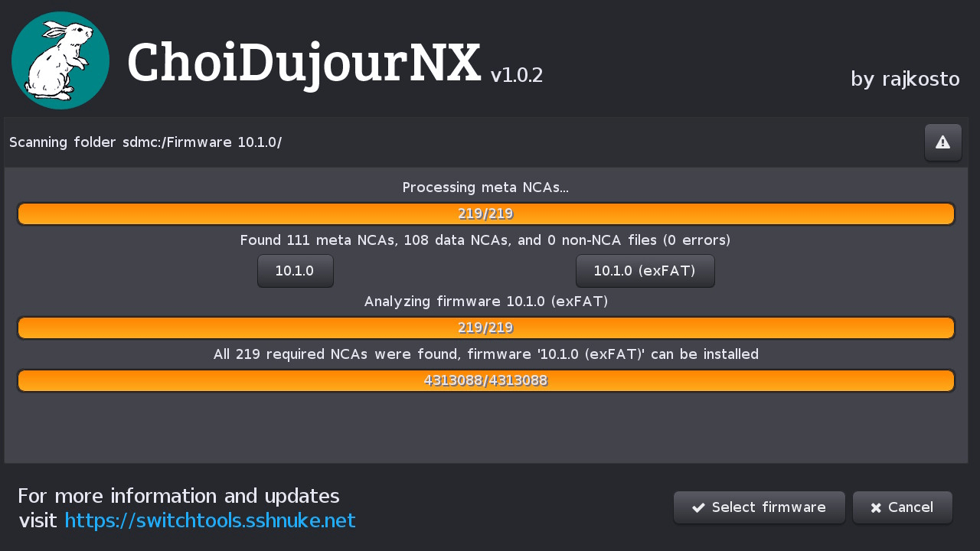Click the ChoiDujourNX title text
This screenshot has height=551, width=980.
304,63
